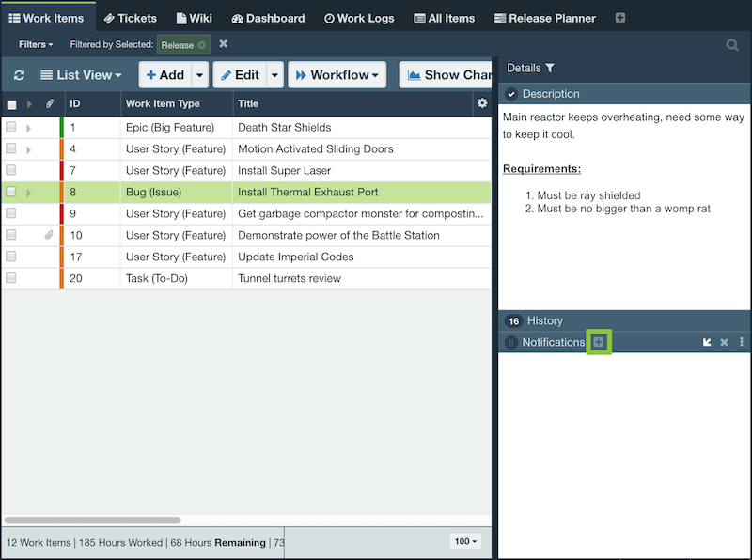Clear all selected filters with X
The image size is (752, 560).
[223, 44]
